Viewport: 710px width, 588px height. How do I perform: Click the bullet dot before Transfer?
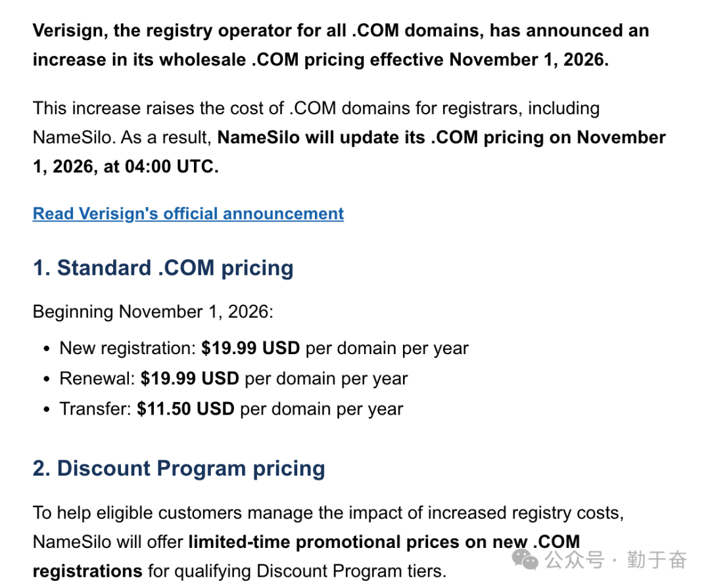46,410
